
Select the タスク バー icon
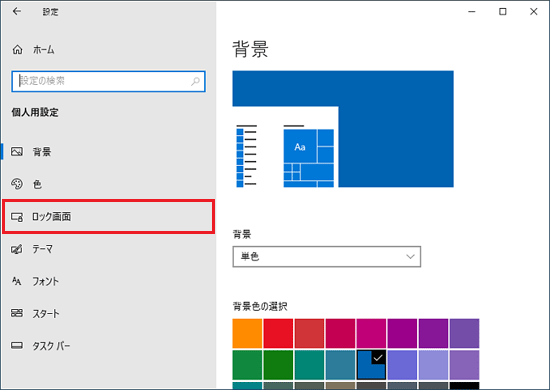(17, 345)
